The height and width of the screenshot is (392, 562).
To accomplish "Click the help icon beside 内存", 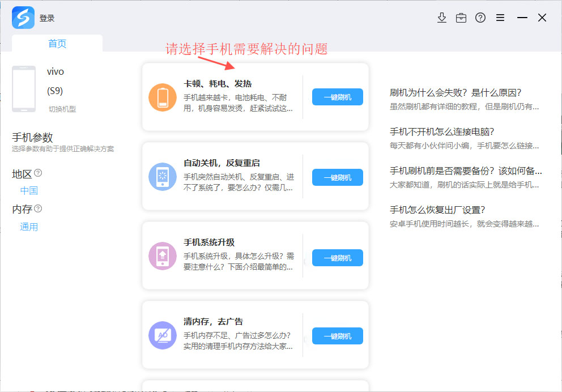I will point(36,209).
